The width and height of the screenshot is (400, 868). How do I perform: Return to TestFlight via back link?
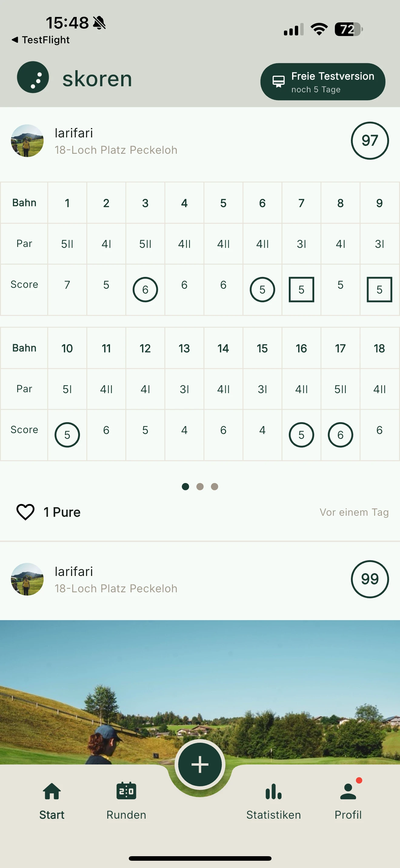click(x=41, y=39)
